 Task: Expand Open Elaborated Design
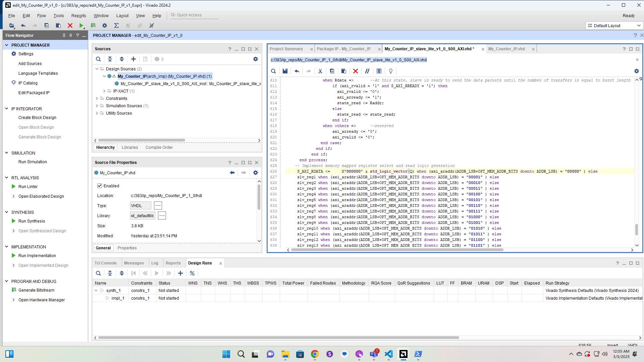(x=13, y=196)
